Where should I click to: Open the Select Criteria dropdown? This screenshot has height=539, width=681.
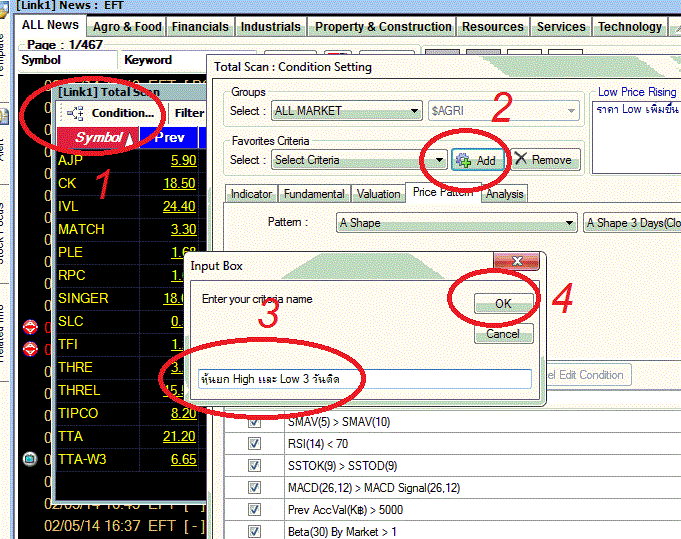(x=359, y=160)
